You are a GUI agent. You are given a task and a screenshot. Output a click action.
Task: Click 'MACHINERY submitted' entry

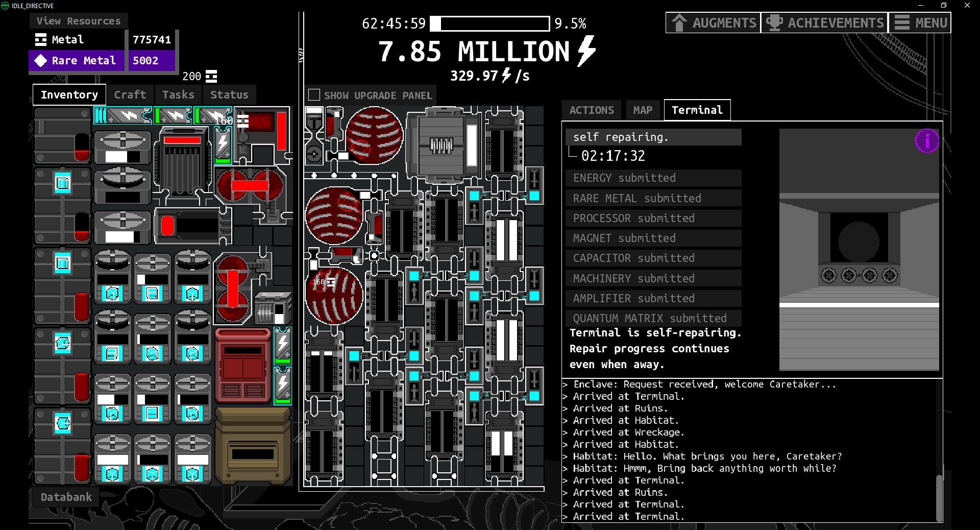coord(653,278)
